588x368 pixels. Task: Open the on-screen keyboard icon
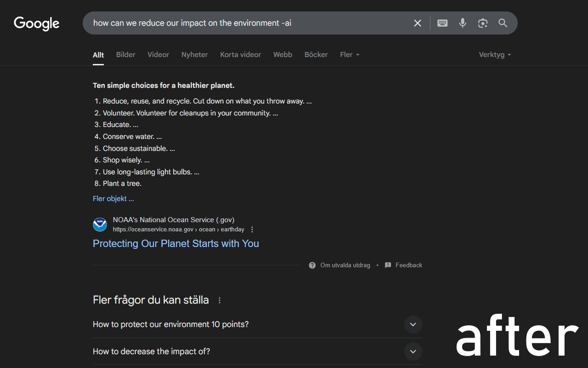[442, 23]
